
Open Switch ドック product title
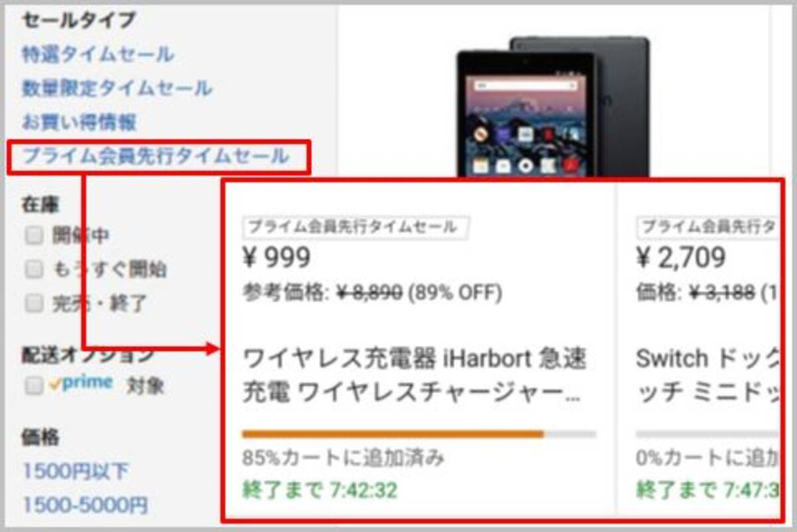tap(707, 376)
